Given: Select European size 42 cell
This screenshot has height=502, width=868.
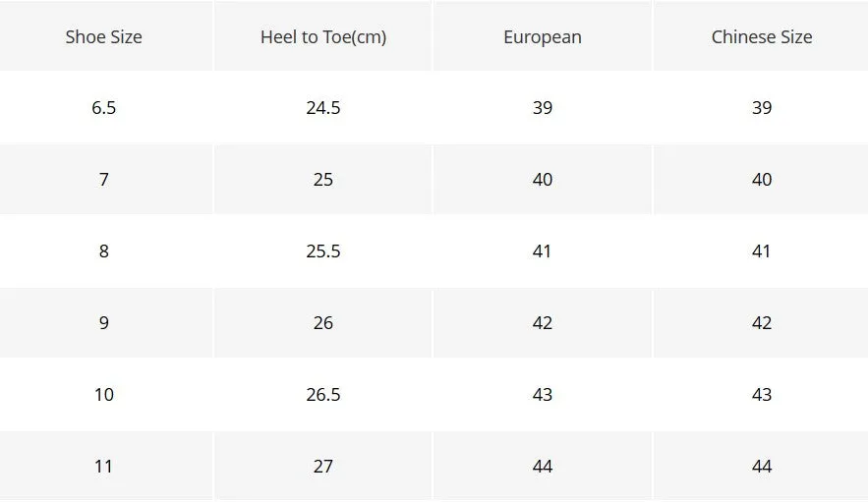Looking at the screenshot, I should click(x=543, y=322).
